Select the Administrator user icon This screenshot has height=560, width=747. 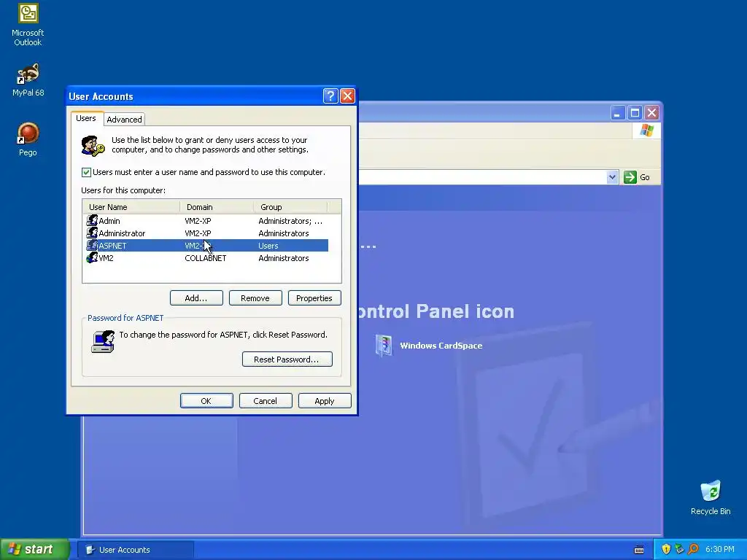[x=92, y=233]
